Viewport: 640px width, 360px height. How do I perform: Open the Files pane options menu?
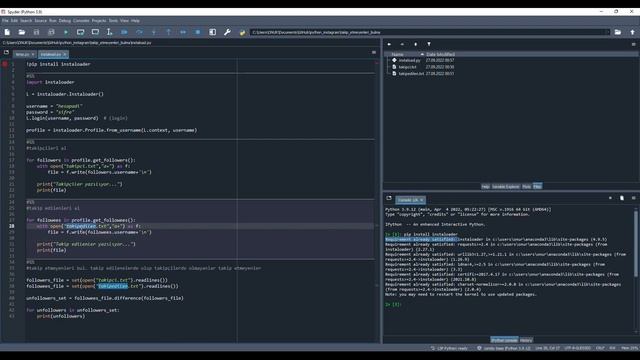pyautogui.click(x=633, y=44)
